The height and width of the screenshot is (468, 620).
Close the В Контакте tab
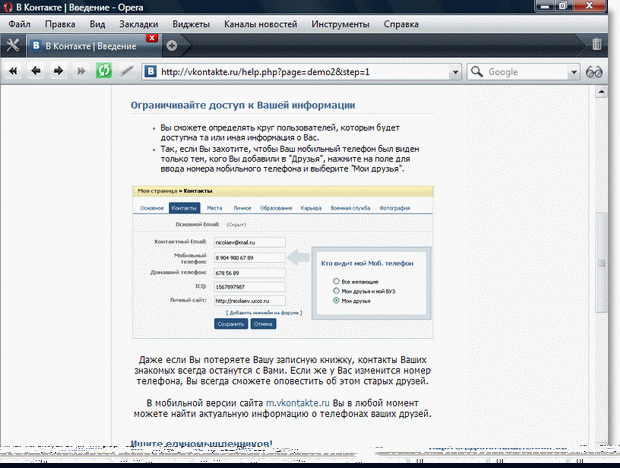coord(152,38)
